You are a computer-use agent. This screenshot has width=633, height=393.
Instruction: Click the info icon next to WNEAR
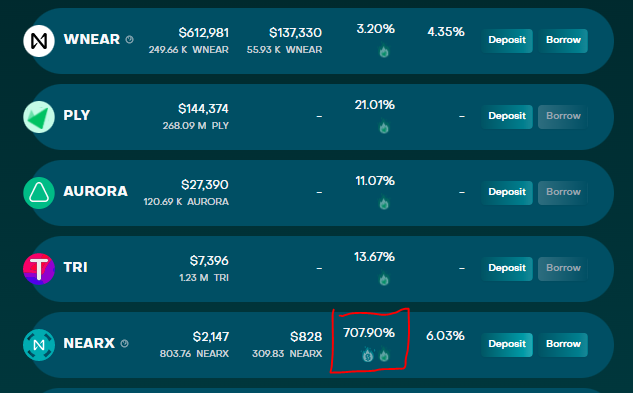point(130,40)
